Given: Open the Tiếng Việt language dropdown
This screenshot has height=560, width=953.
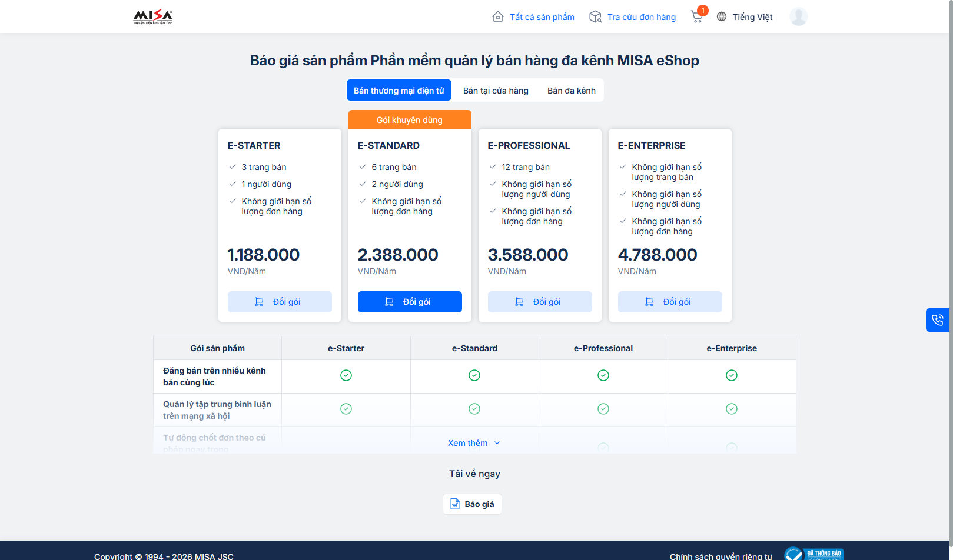Looking at the screenshot, I should [752, 17].
